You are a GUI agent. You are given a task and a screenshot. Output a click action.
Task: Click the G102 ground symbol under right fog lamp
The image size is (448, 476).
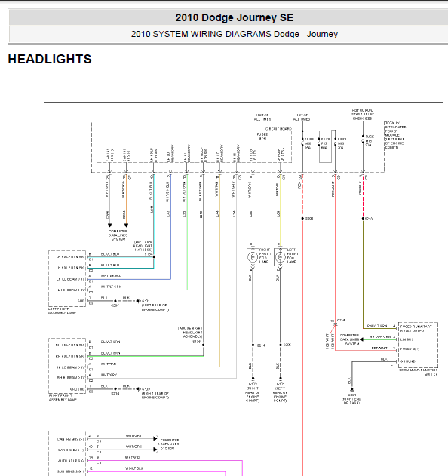(253, 379)
